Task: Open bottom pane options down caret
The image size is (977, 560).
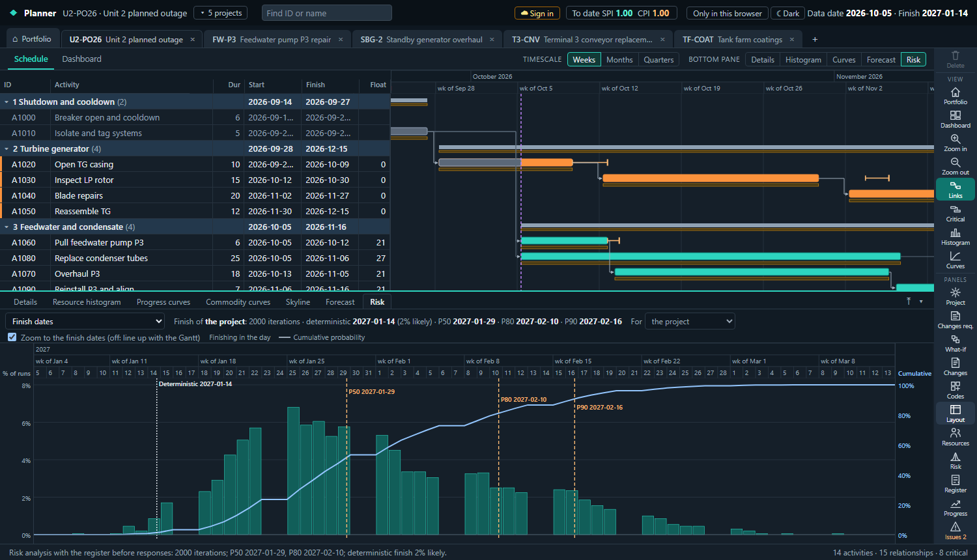Action: click(921, 301)
